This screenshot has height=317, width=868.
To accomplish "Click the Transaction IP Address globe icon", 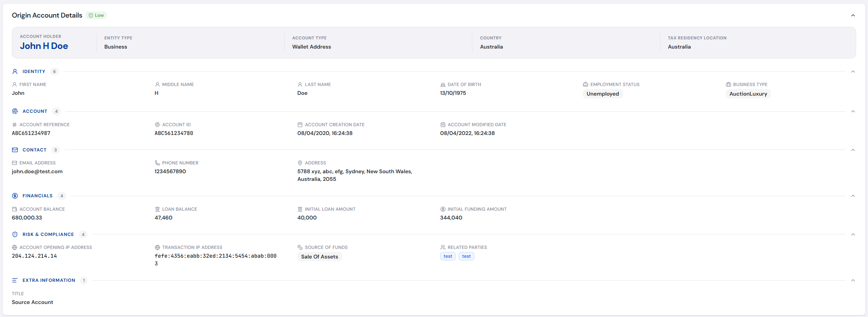I will 157,247.
